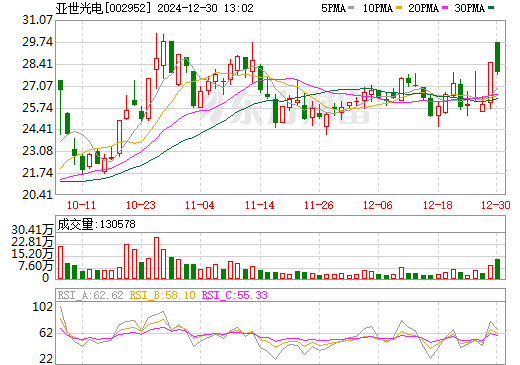Click the 12-06 date label

pyautogui.click(x=378, y=205)
